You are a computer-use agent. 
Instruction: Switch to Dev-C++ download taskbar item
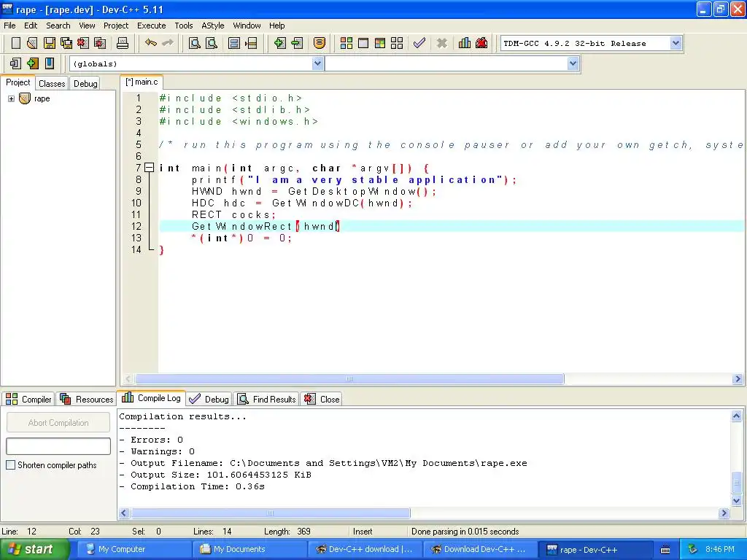coord(364,549)
